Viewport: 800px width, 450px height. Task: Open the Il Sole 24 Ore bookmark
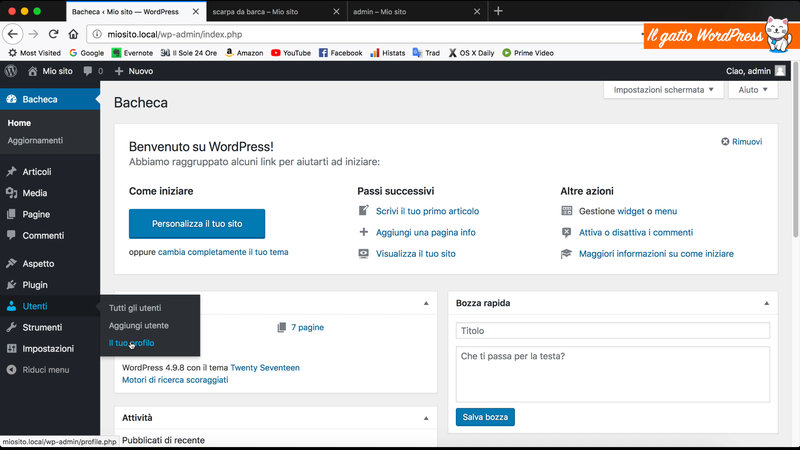[189, 53]
